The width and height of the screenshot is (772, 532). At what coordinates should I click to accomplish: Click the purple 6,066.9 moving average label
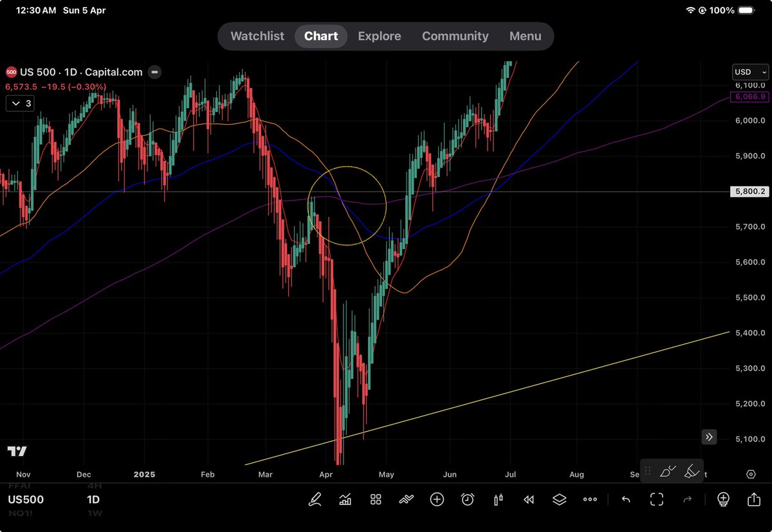pos(749,96)
